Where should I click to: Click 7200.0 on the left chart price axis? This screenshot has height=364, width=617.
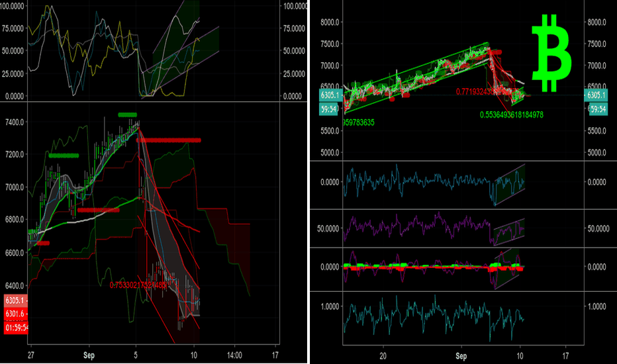[15, 154]
